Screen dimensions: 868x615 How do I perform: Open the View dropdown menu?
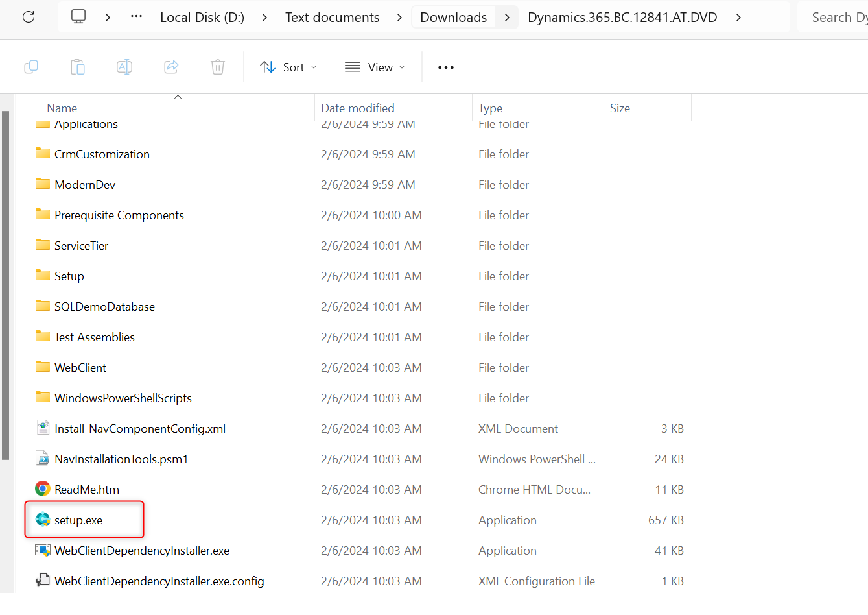375,67
